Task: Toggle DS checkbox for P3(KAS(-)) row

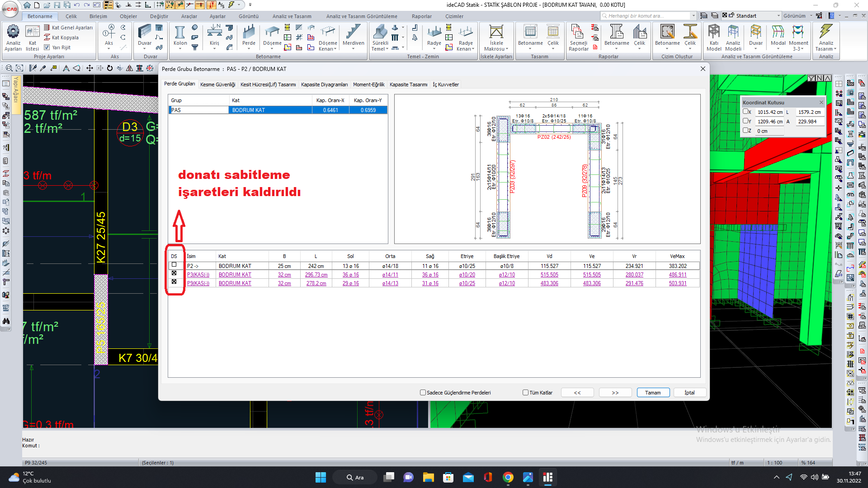Action: click(x=174, y=273)
